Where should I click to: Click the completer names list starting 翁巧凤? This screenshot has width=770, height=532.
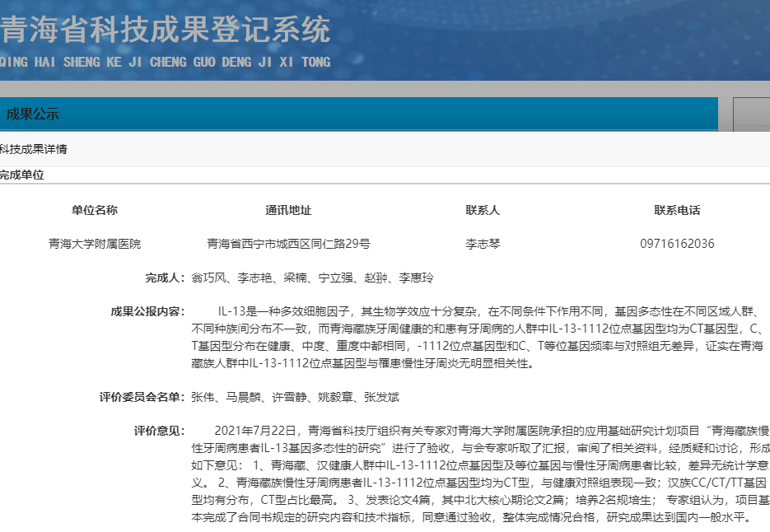point(312,278)
